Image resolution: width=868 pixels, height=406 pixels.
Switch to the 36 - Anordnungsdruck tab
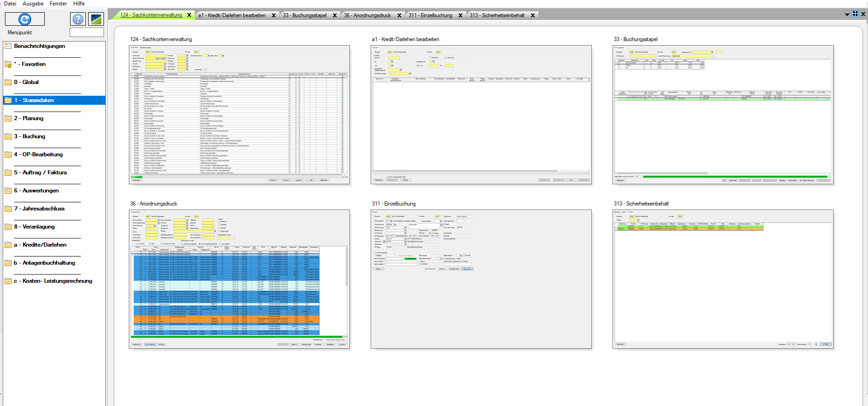click(367, 15)
